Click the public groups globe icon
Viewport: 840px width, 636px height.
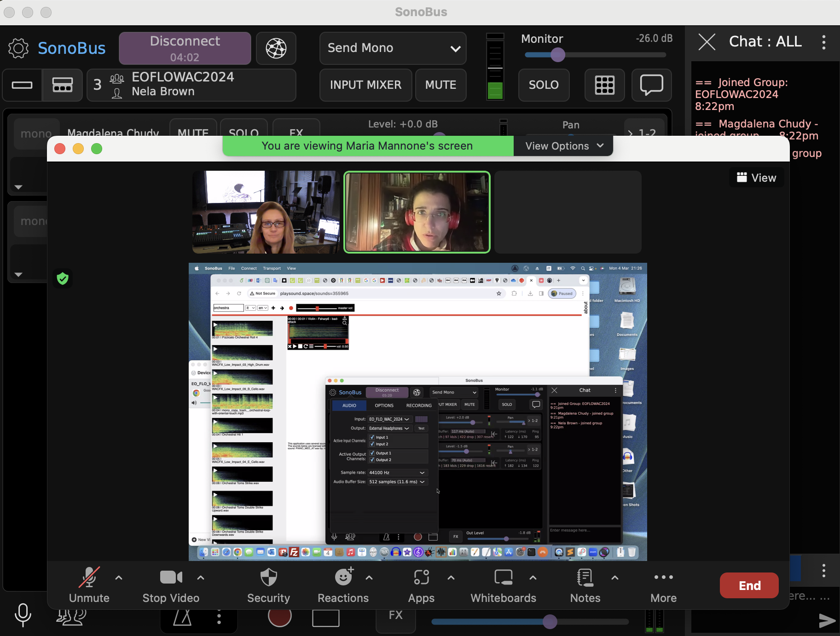tap(276, 48)
